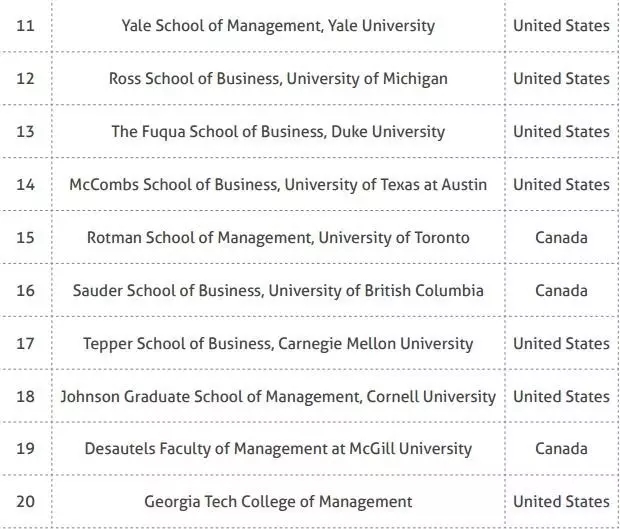
Task: Click Canada in the Rotman row
Action: tap(561, 238)
